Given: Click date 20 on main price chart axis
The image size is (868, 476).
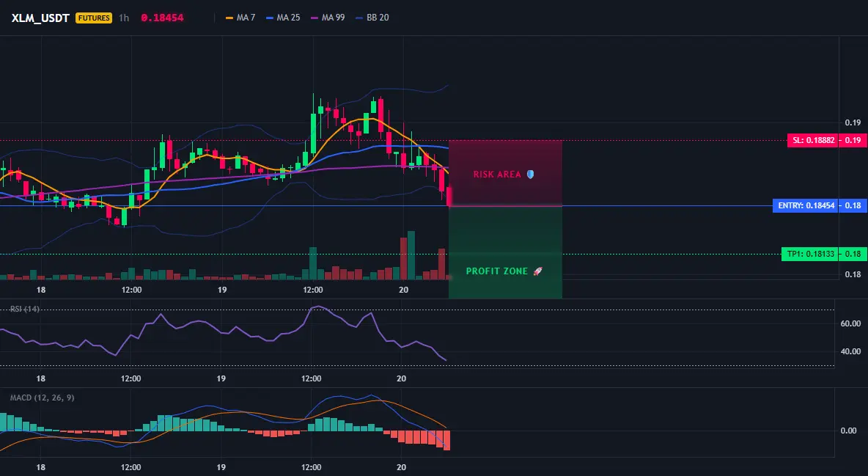Looking at the screenshot, I should (403, 290).
